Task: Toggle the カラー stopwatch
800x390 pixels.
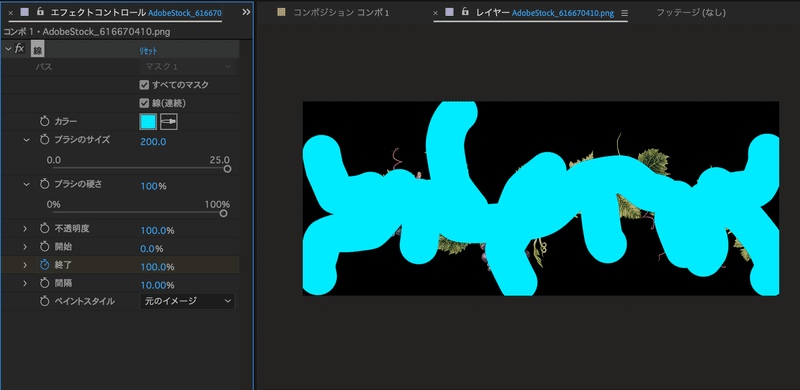Action: (x=44, y=121)
